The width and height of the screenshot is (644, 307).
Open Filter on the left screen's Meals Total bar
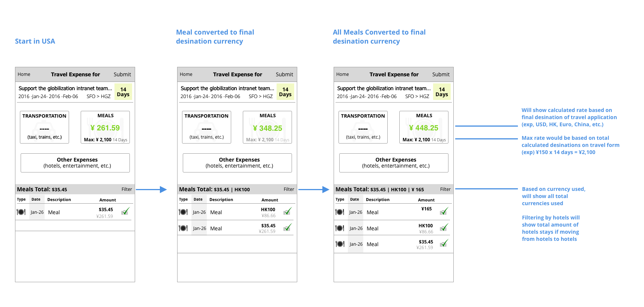click(x=126, y=189)
